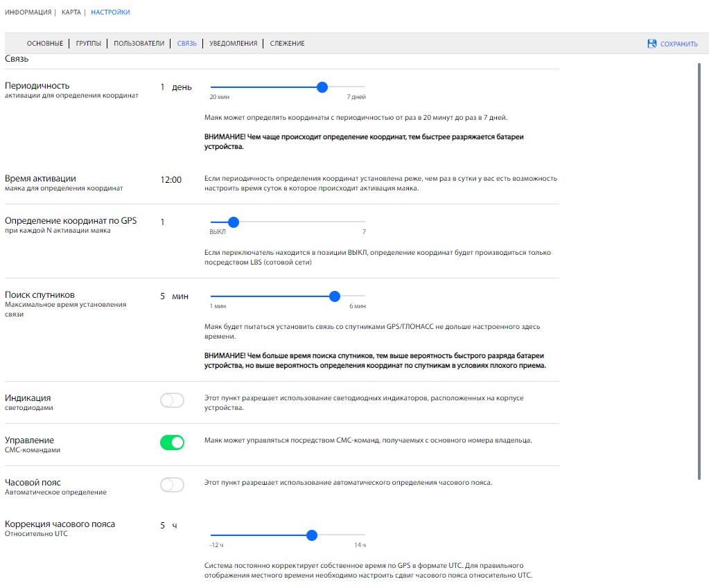709x588 pixels.
Task: Go to the СЛЕЖЕНИЕ tracking tab
Action: tap(287, 44)
